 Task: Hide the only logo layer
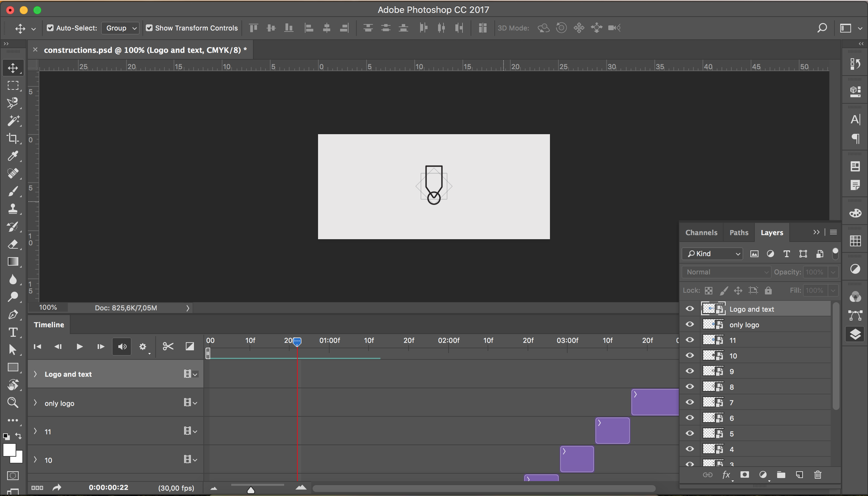pos(690,324)
